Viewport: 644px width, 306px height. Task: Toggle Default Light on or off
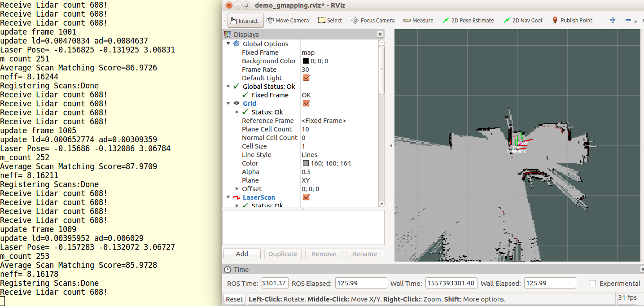click(306, 78)
